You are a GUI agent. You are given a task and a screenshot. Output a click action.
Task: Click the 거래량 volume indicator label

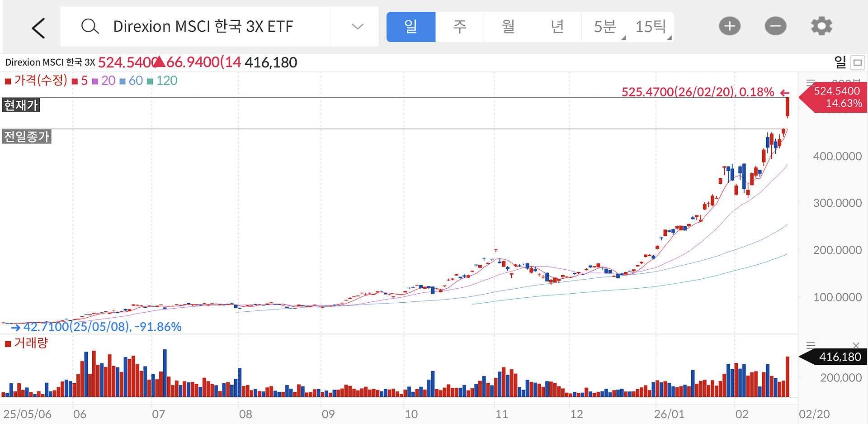pyautogui.click(x=30, y=343)
